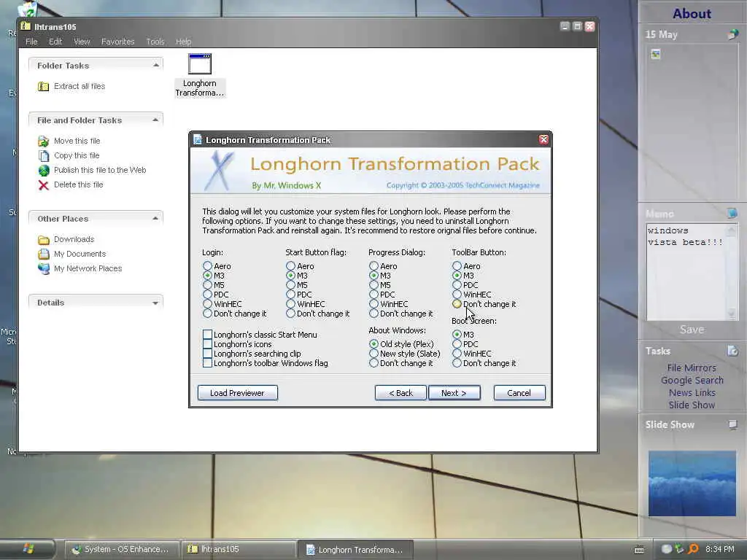747x560 pixels.
Task: Open the Edit menu
Action: click(55, 42)
